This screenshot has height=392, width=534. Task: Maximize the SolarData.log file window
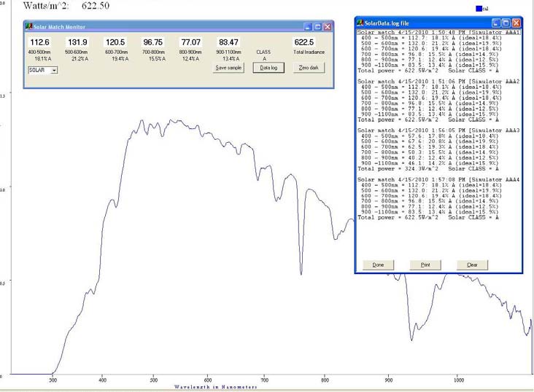pos(506,23)
